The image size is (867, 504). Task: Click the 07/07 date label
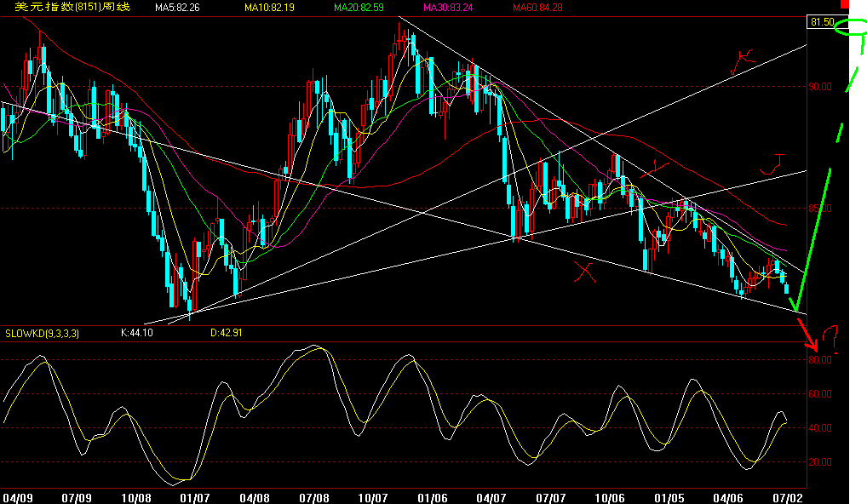pyautogui.click(x=551, y=498)
